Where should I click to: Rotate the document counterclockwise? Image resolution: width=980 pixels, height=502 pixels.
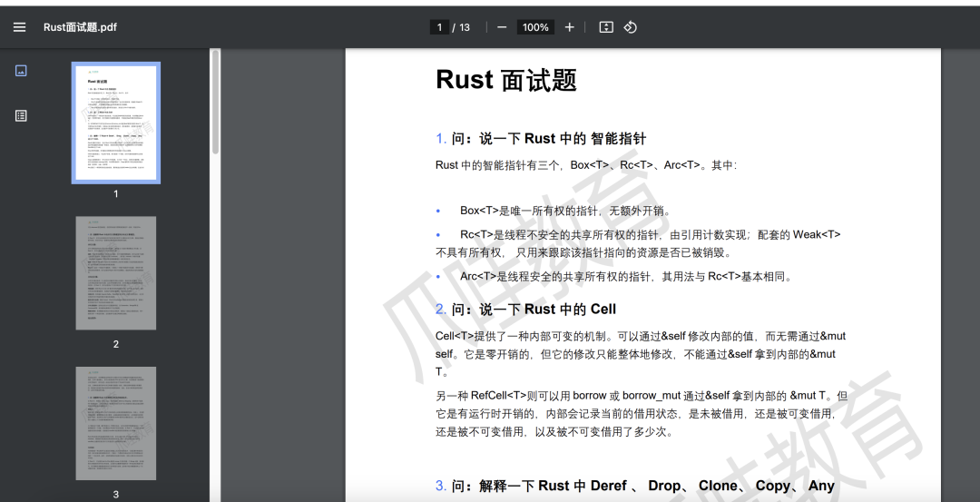tap(630, 27)
